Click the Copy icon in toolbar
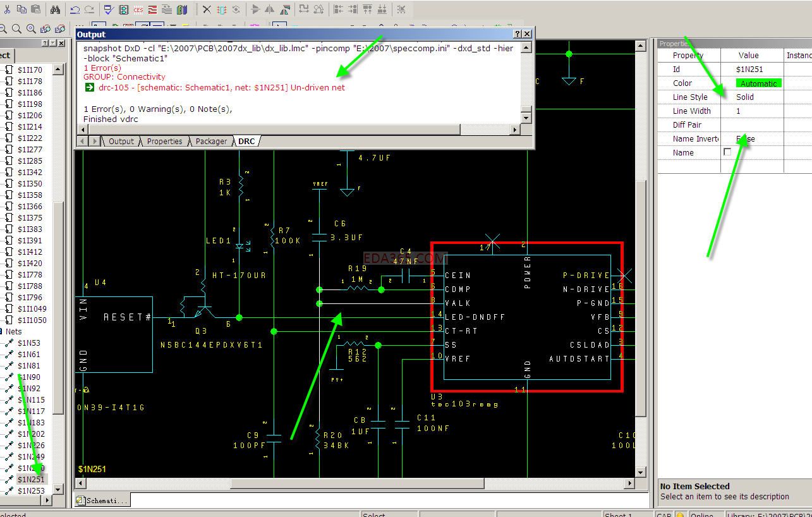This screenshot has width=812, height=517. (x=22, y=9)
